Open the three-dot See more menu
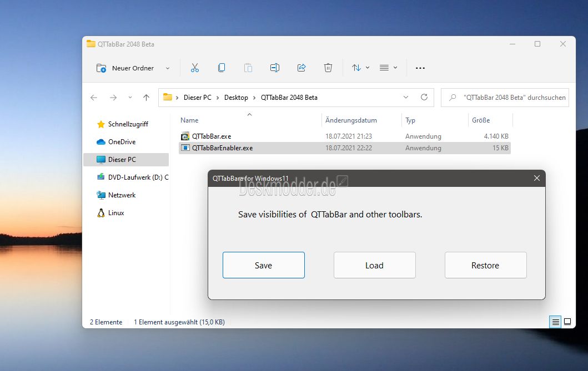The width and height of the screenshot is (588, 371). pyautogui.click(x=420, y=68)
